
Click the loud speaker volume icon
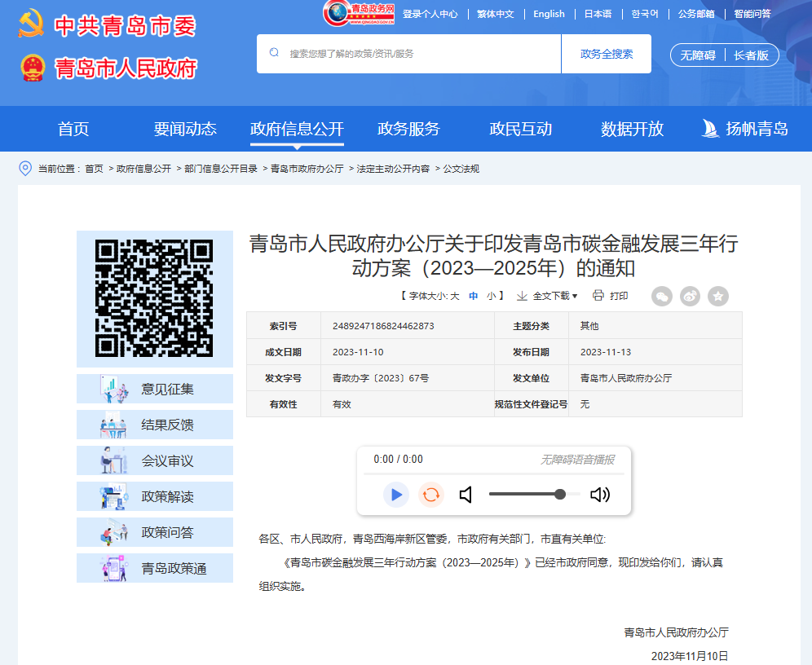[x=600, y=495]
